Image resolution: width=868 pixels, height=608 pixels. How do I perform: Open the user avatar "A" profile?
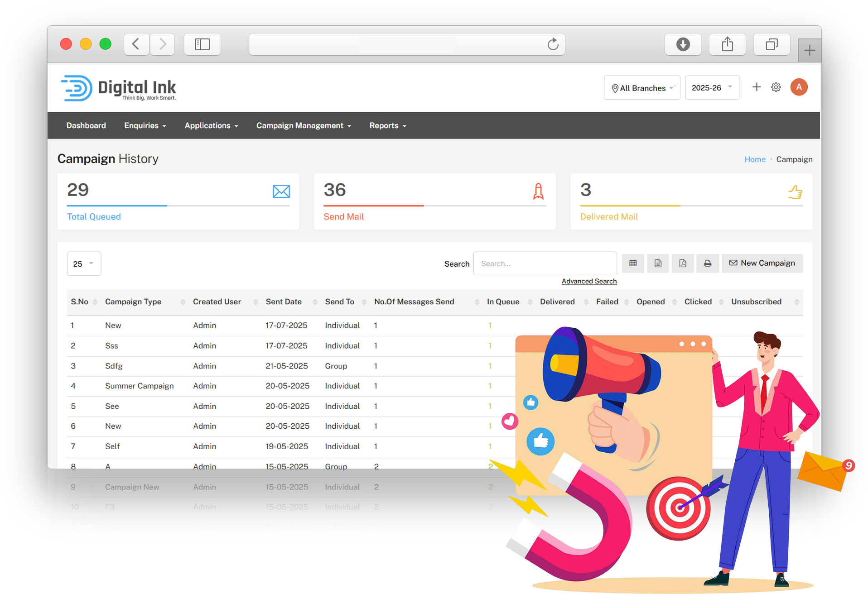pyautogui.click(x=799, y=87)
